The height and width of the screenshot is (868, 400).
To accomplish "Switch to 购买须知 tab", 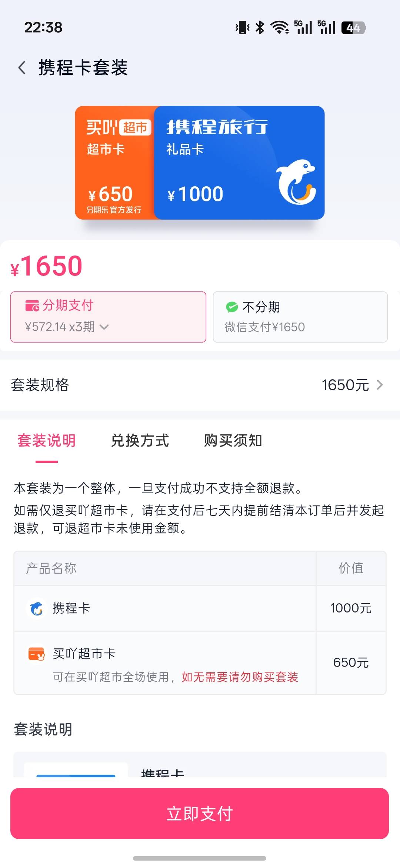I will pos(233,440).
